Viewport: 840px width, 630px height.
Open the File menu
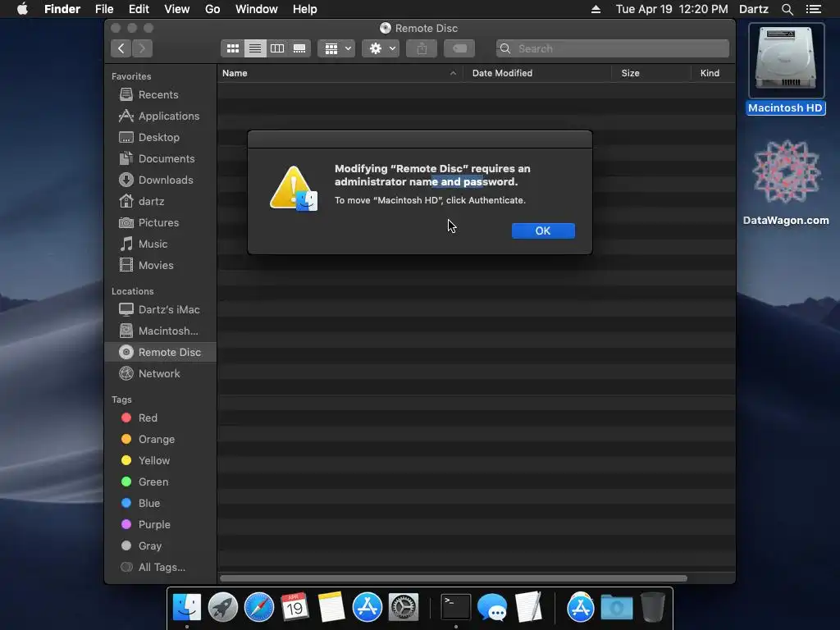[104, 9]
